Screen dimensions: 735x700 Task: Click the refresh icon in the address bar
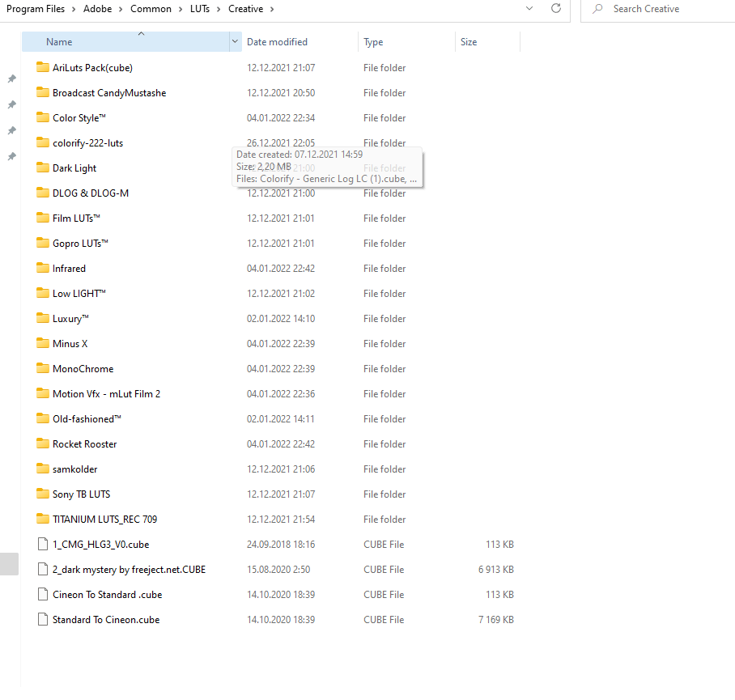pos(556,8)
